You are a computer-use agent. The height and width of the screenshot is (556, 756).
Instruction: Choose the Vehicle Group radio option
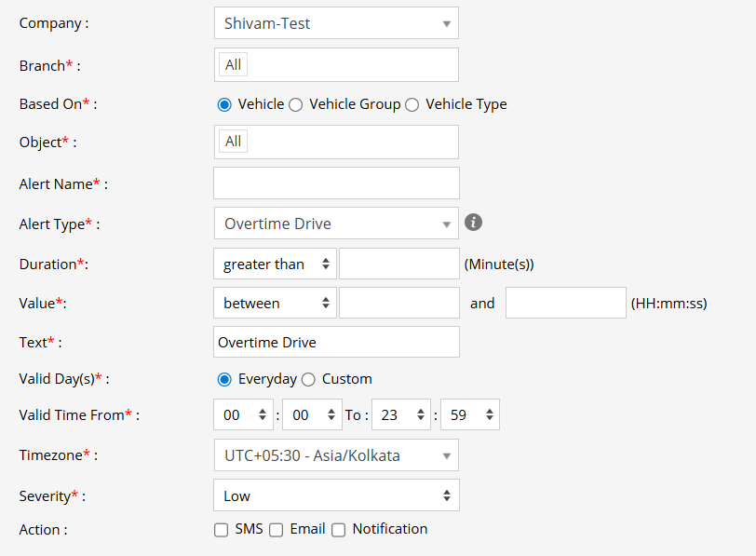pos(295,104)
